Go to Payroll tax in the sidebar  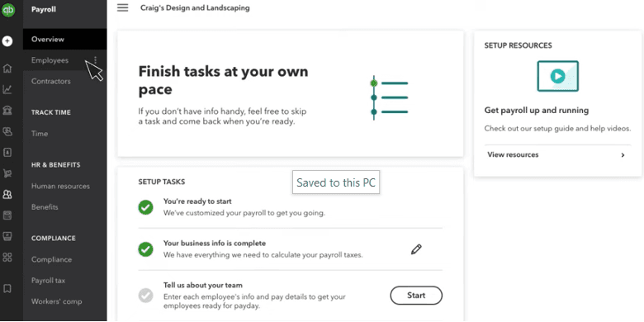[49, 281]
